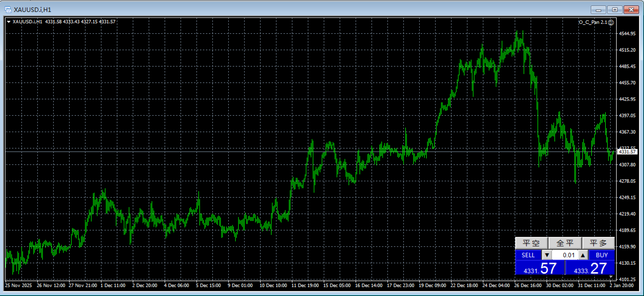Click price axis label 4544.95

(x=628, y=34)
